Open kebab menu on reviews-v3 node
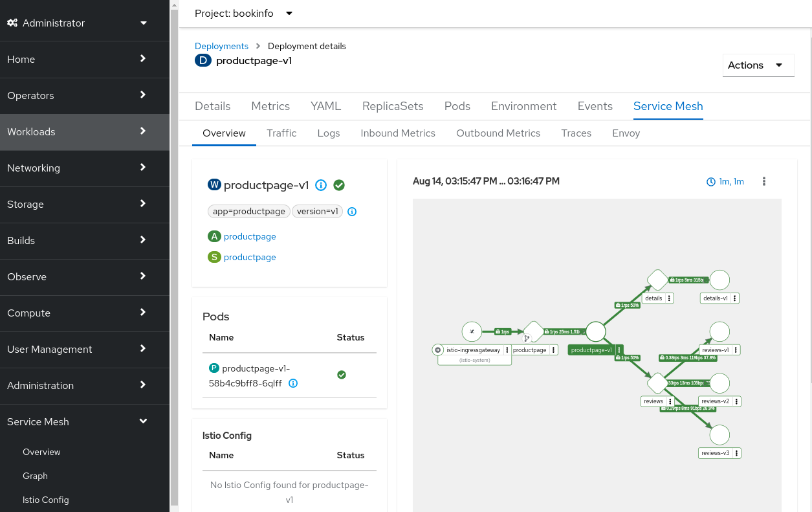 tap(736, 453)
